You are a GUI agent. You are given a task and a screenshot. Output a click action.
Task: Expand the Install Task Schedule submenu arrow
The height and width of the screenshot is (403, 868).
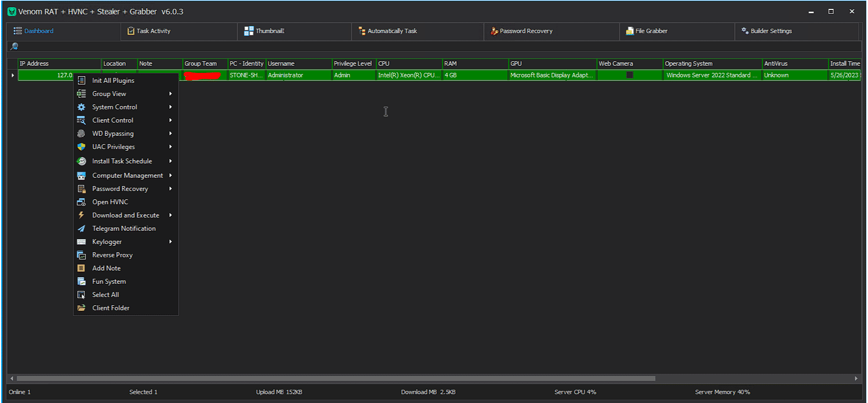(171, 161)
